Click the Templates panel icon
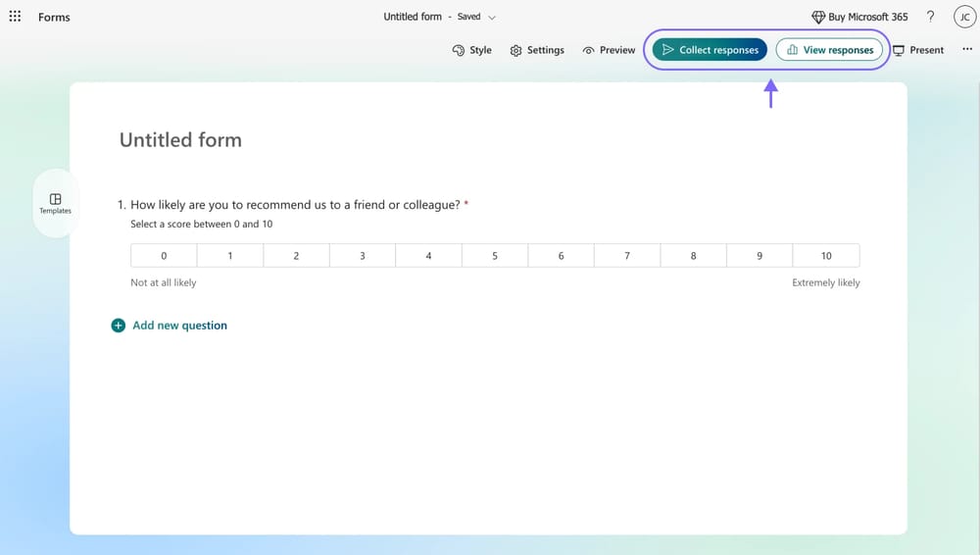This screenshot has width=980, height=555. coord(55,199)
